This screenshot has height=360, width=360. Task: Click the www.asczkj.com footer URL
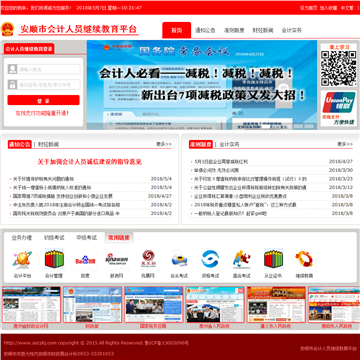(30, 343)
